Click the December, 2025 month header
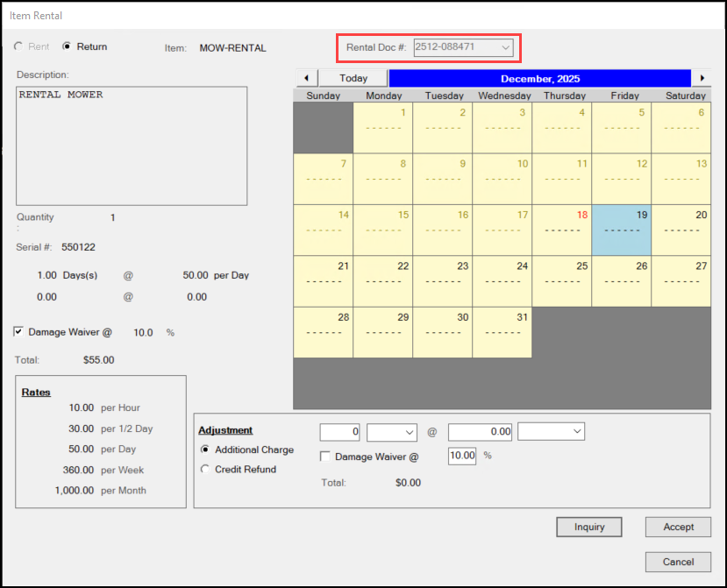727x588 pixels. (x=539, y=78)
